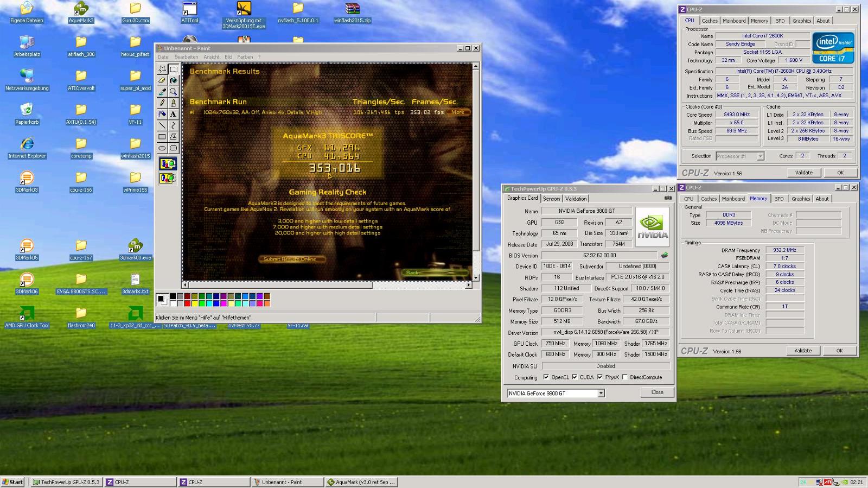Select the 3dmarks.txt file icon
Screen dimensions: 868x488
pyautogui.click(x=135, y=283)
